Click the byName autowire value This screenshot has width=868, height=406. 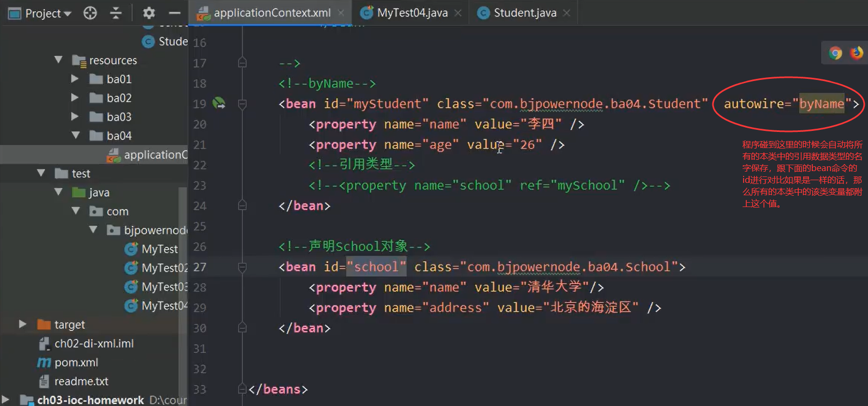click(x=822, y=104)
